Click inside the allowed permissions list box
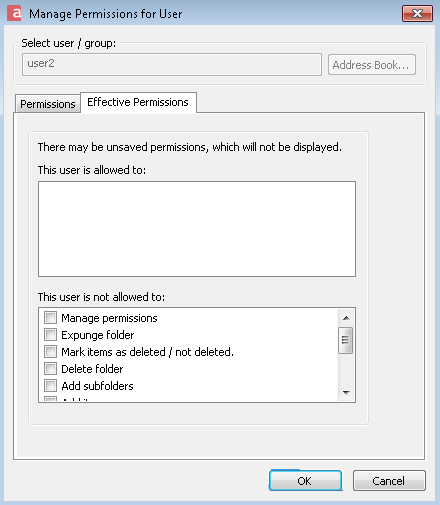This screenshot has width=440, height=505. coord(197,229)
